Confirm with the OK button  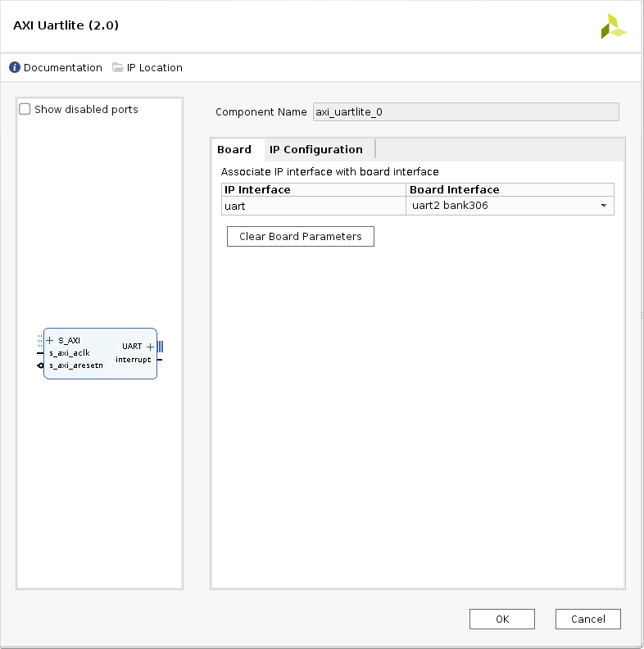coord(502,619)
